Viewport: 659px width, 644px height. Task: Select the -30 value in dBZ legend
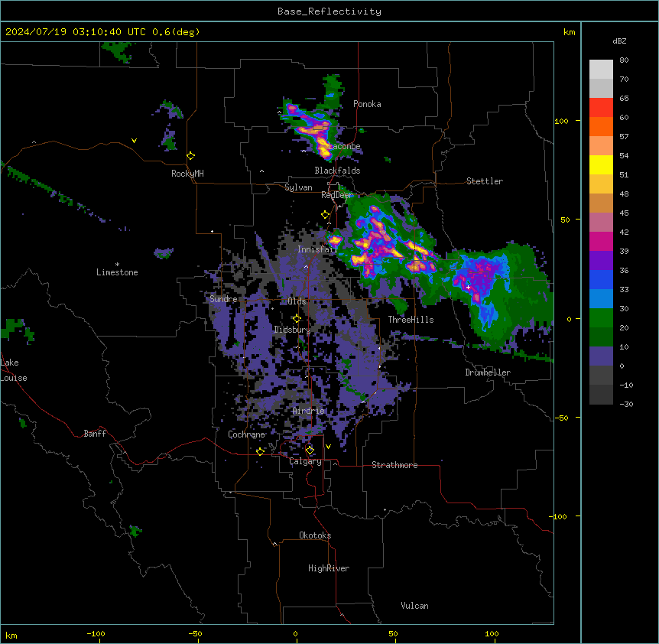pos(626,405)
